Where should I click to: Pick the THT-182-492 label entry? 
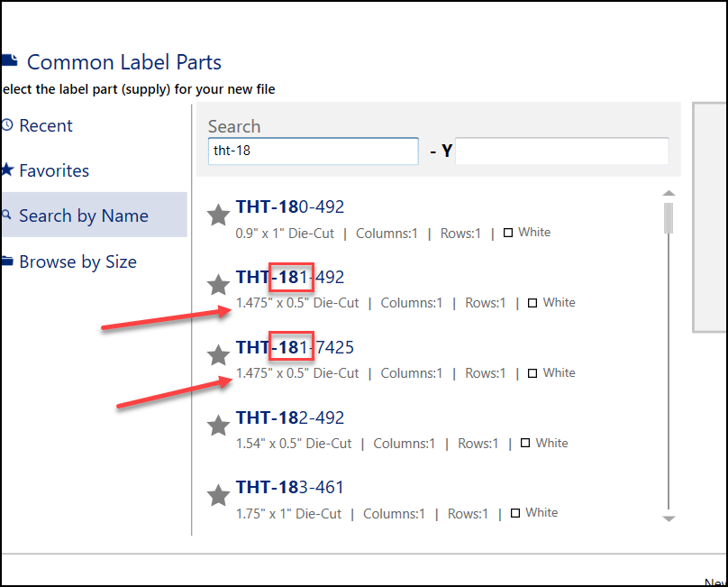point(290,417)
